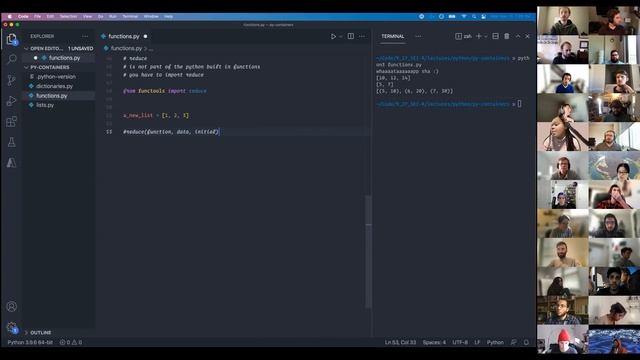Change LF end of line sequence

click(x=477, y=342)
